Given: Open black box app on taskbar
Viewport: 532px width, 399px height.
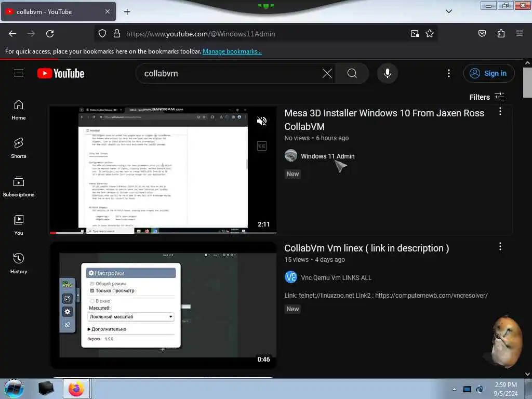Looking at the screenshot, I should (x=46, y=389).
